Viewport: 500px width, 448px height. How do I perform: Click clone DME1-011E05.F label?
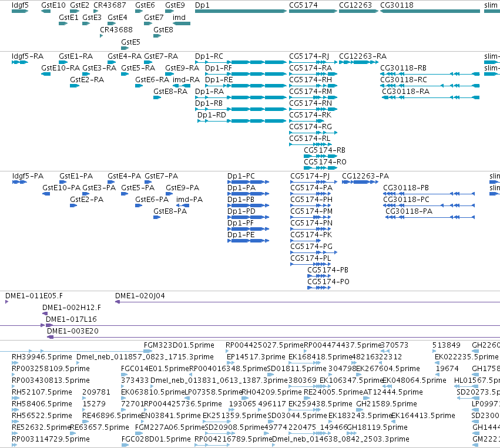[x=34, y=296]
